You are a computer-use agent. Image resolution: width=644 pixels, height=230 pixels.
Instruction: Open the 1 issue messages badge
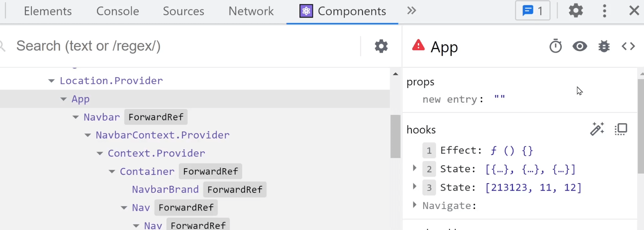tap(533, 10)
